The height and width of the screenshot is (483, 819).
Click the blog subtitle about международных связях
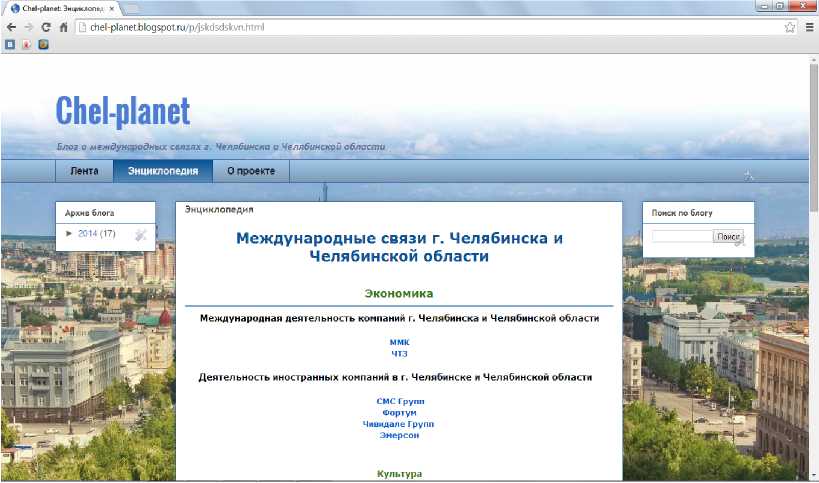point(221,147)
